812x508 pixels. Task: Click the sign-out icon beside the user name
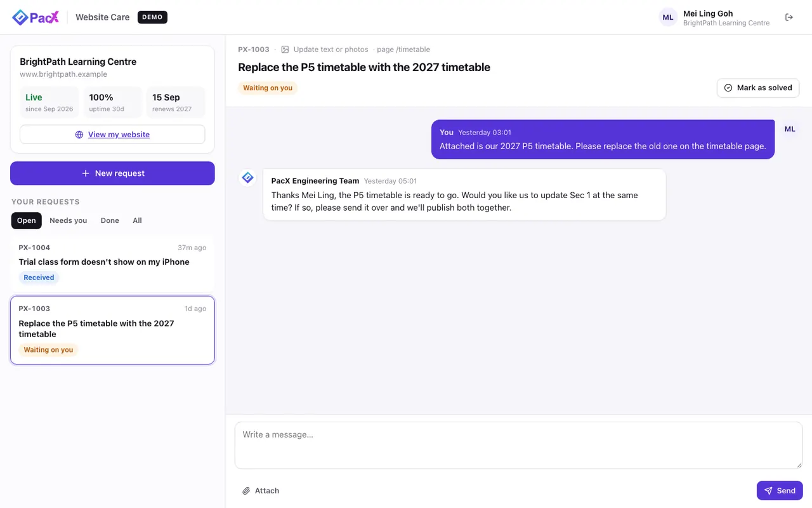click(789, 17)
